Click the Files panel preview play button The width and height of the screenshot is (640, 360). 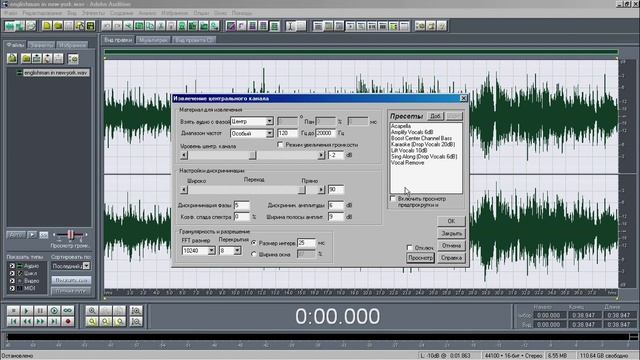point(32,235)
